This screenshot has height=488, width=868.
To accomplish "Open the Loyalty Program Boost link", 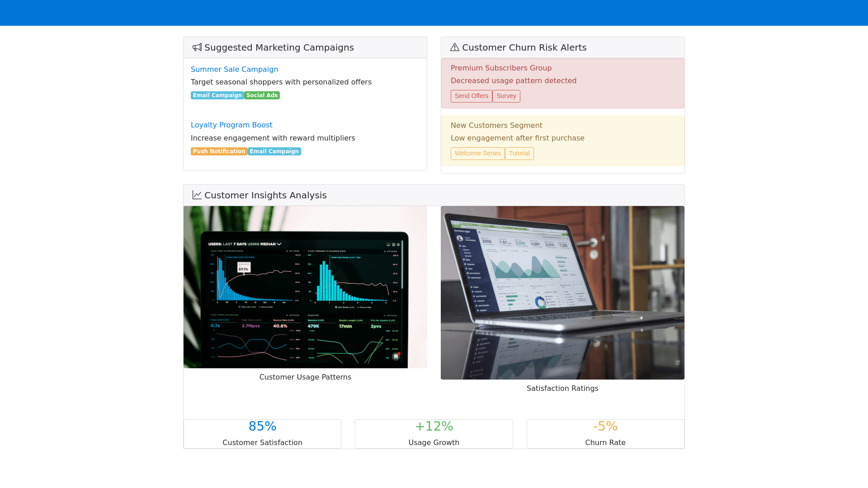I will pos(231,125).
